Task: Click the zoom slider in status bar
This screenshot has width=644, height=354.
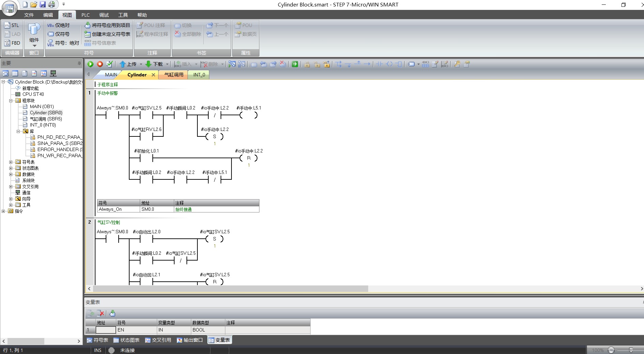Action: [x=631, y=350]
